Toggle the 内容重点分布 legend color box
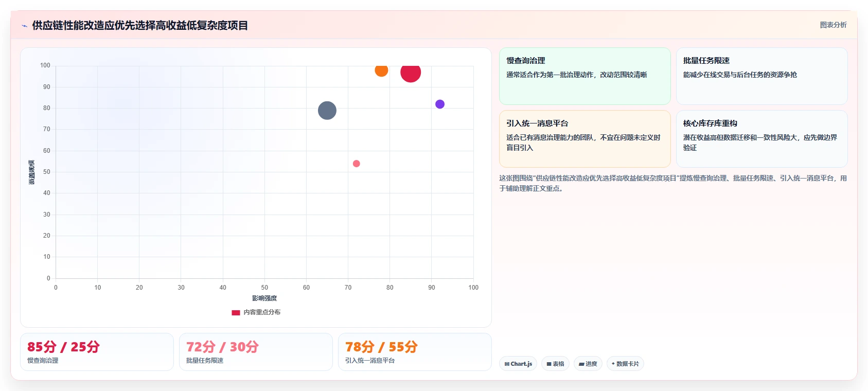 point(236,312)
